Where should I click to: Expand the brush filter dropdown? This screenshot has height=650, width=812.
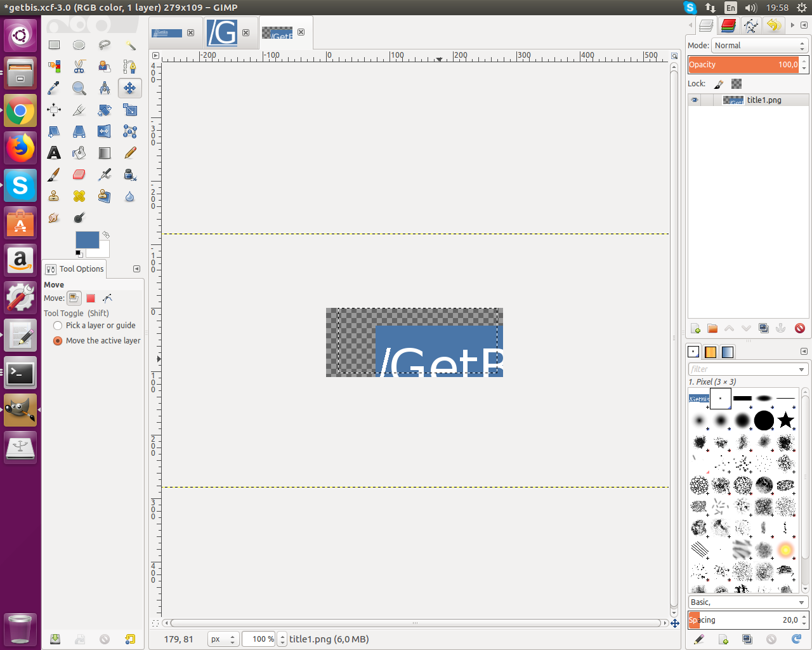(x=801, y=369)
